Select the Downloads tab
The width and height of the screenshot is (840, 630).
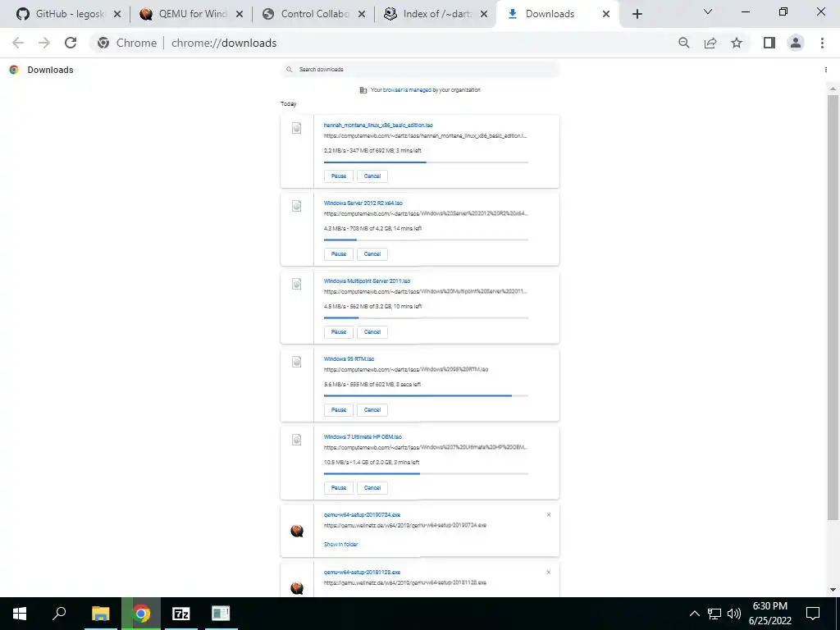[558, 14]
